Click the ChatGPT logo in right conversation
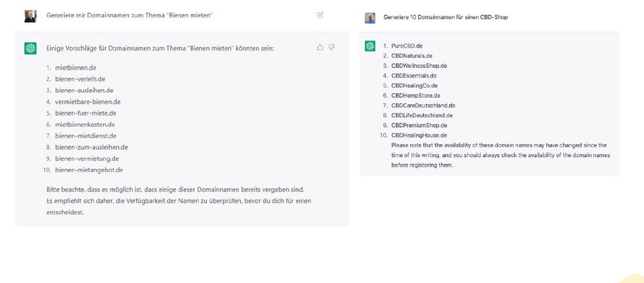644x283 pixels. click(370, 46)
